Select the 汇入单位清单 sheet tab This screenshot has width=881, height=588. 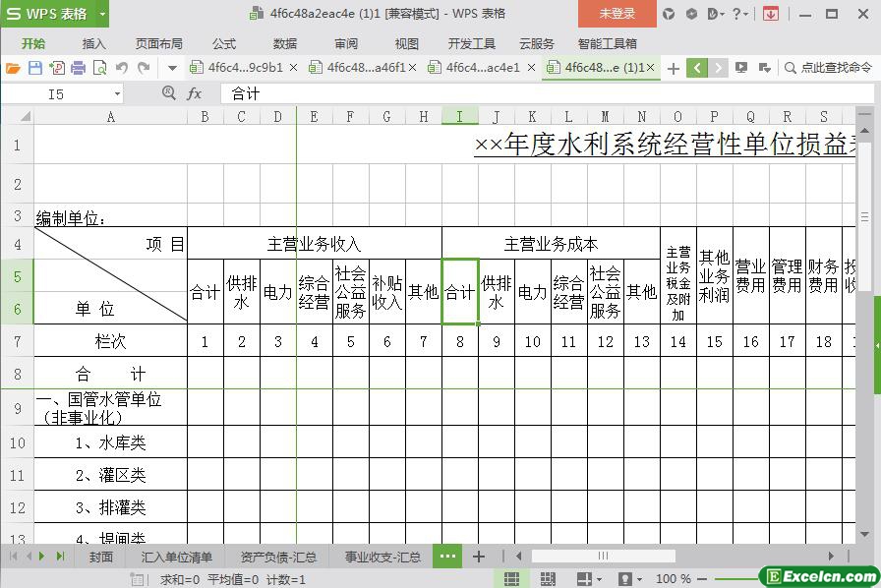point(176,558)
